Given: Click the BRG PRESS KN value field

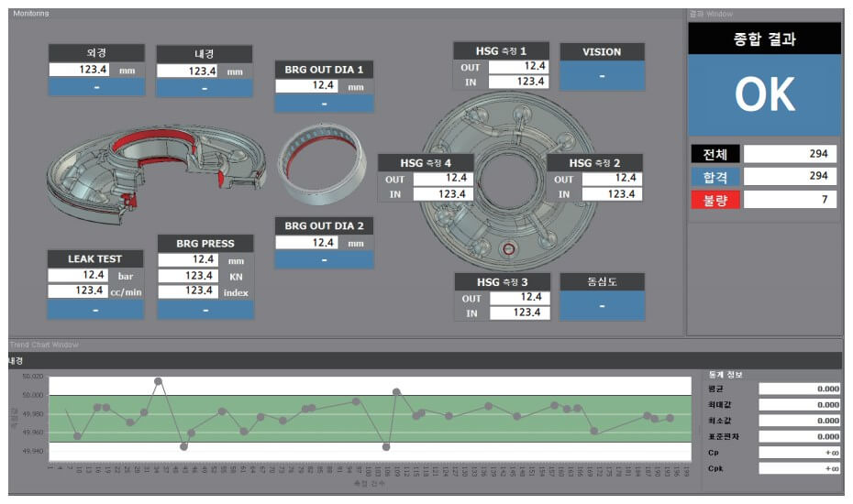Looking at the screenshot, I should [x=189, y=276].
